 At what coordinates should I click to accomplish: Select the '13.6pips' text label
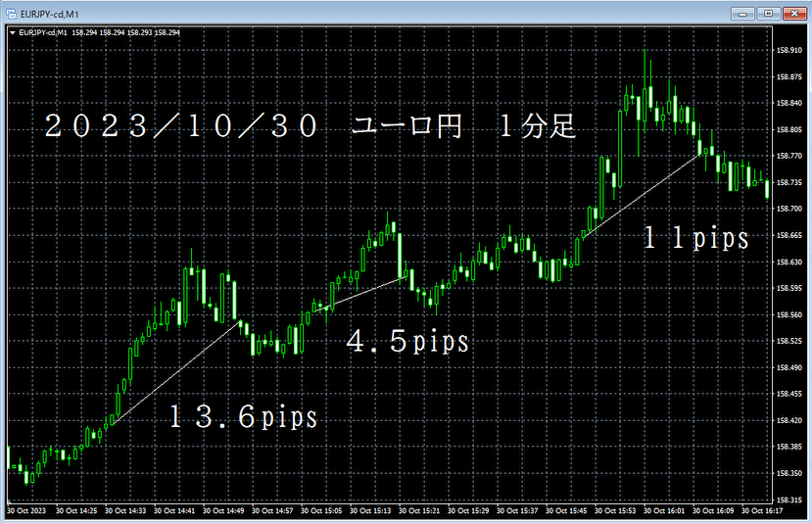point(243,417)
